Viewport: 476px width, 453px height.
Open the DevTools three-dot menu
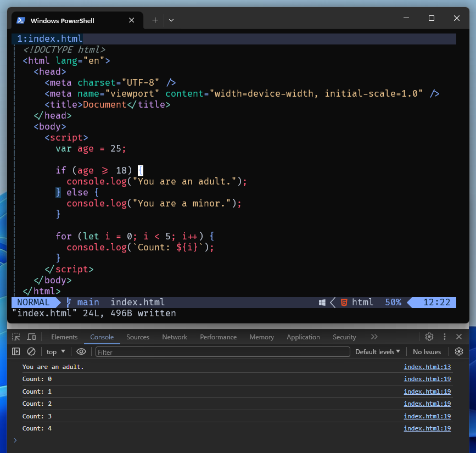445,337
